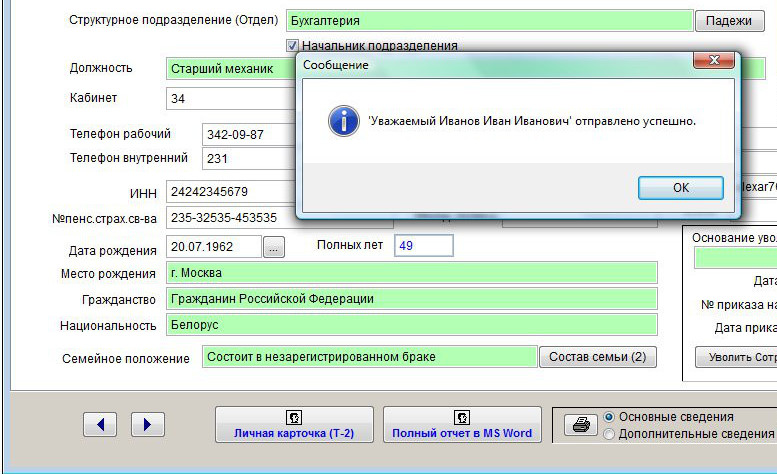This screenshot has height=474, width=777.
Task: Click the №пенс.страх.св-ва label
Action: [104, 218]
